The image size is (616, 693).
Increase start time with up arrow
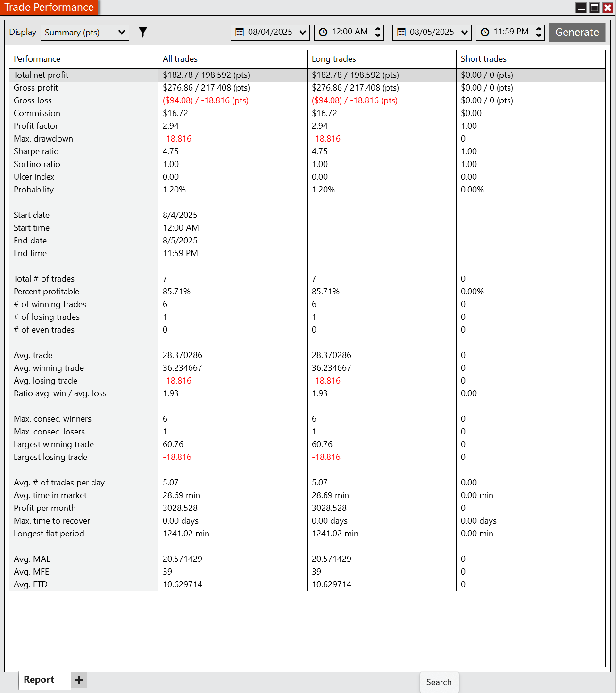(x=378, y=28)
